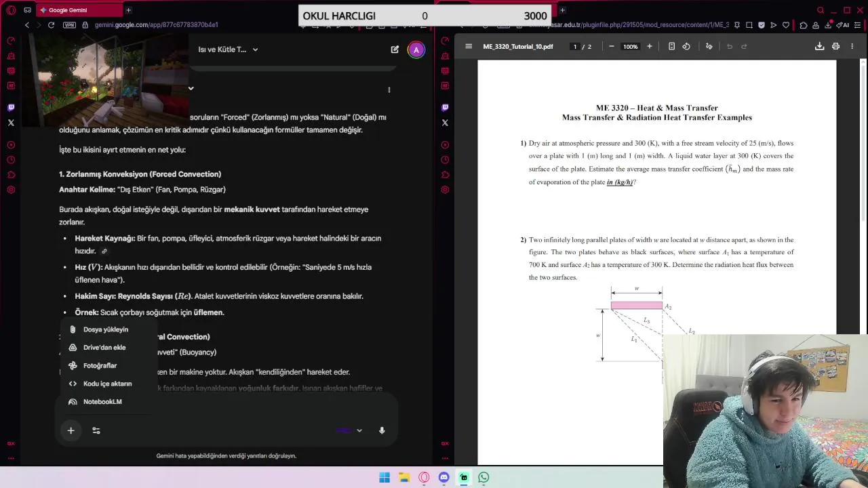Open new tab in left browser window
The image size is (868, 488).
[128, 10]
